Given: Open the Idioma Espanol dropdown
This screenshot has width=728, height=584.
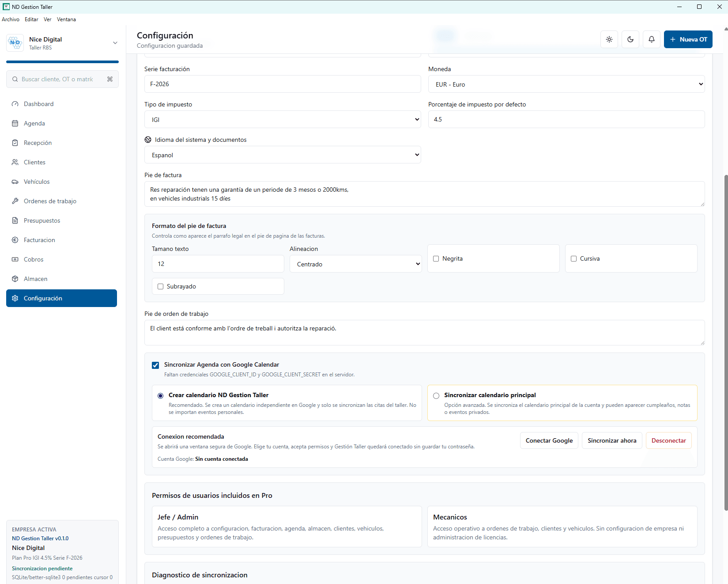Looking at the screenshot, I should 283,155.
